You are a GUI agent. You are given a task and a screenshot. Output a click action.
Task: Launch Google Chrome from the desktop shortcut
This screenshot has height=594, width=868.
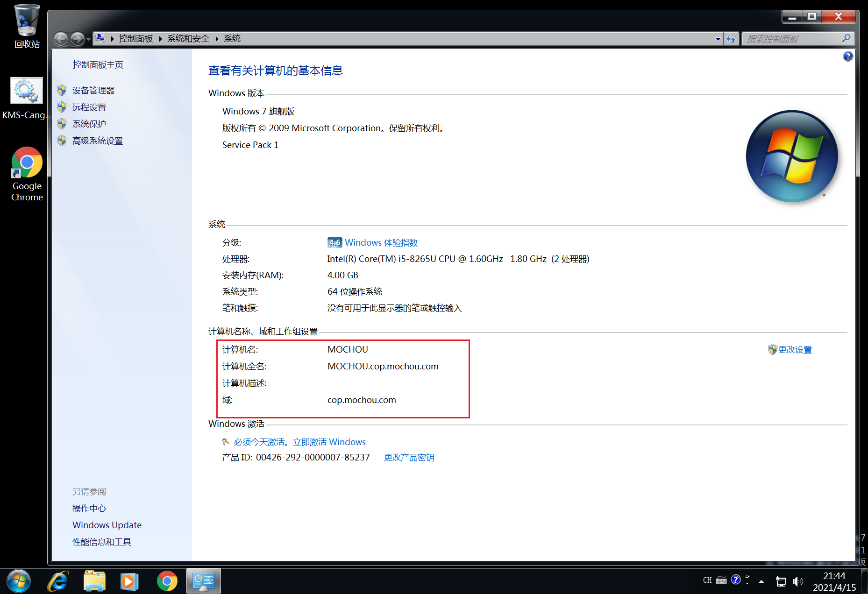click(27, 174)
